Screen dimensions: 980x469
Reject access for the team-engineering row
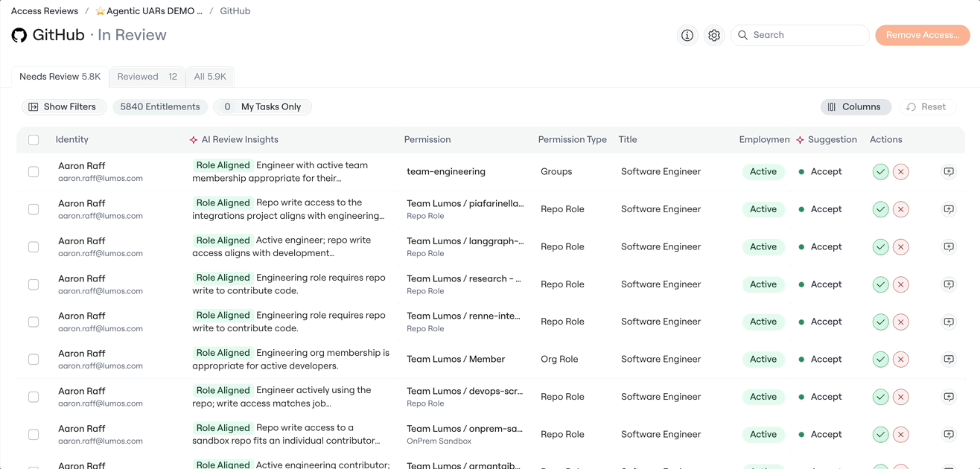pos(901,172)
